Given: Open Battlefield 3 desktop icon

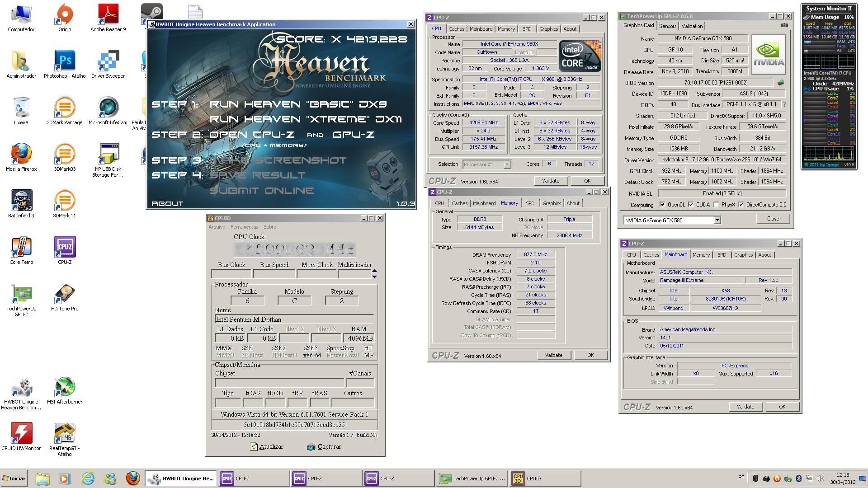Looking at the screenshot, I should tap(21, 204).
